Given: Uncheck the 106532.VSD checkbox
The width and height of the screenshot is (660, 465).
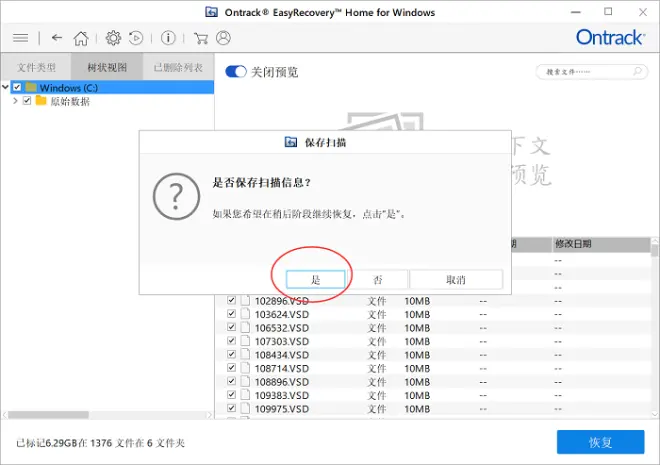Looking at the screenshot, I should pyautogui.click(x=231, y=327).
